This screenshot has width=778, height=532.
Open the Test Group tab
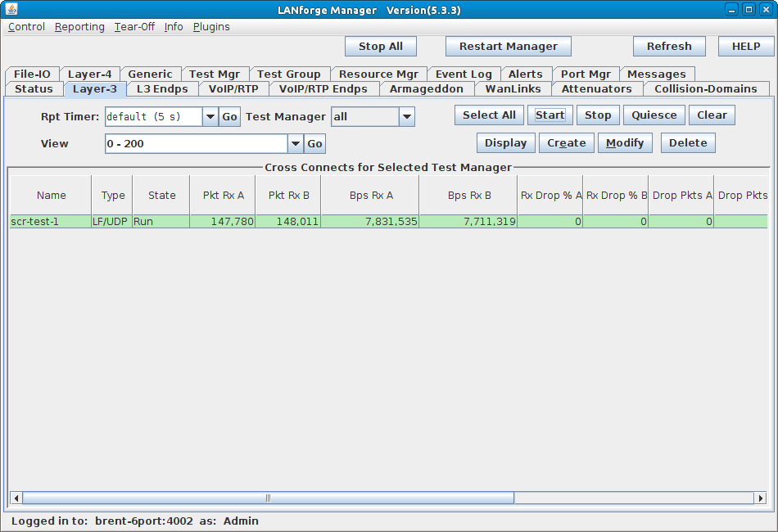click(289, 74)
